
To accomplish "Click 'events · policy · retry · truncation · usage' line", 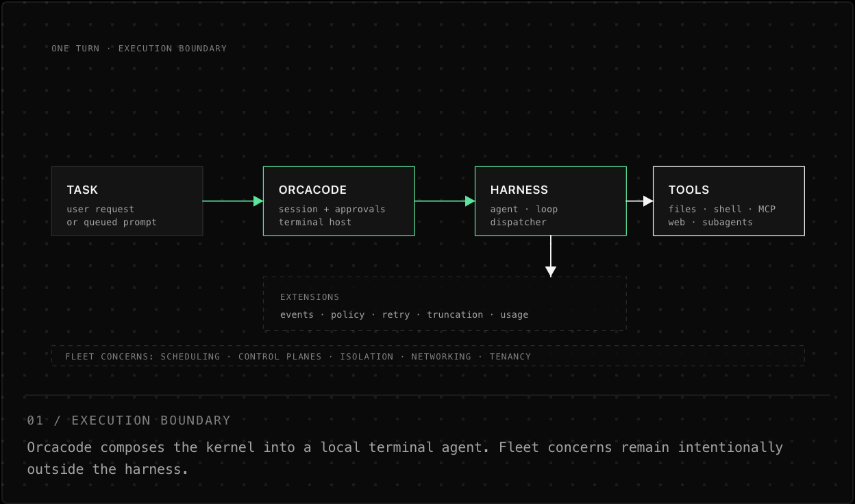I will click(x=404, y=314).
